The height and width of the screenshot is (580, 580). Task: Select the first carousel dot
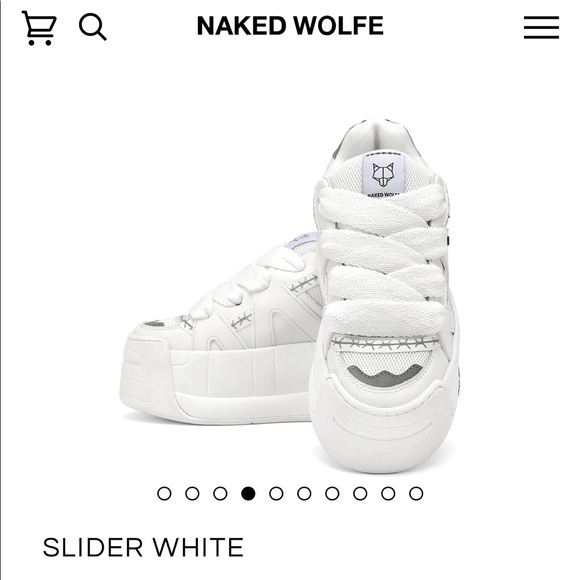pos(164,493)
